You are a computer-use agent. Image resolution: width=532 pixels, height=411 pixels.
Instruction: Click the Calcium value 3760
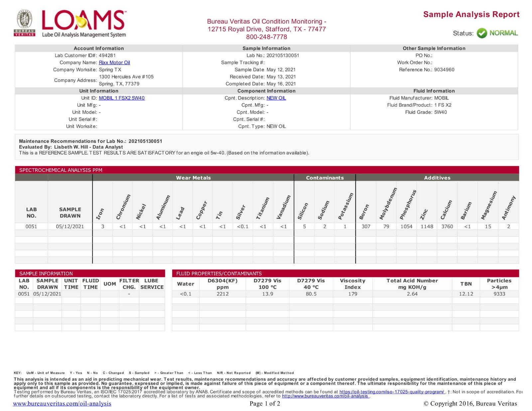pos(447,226)
